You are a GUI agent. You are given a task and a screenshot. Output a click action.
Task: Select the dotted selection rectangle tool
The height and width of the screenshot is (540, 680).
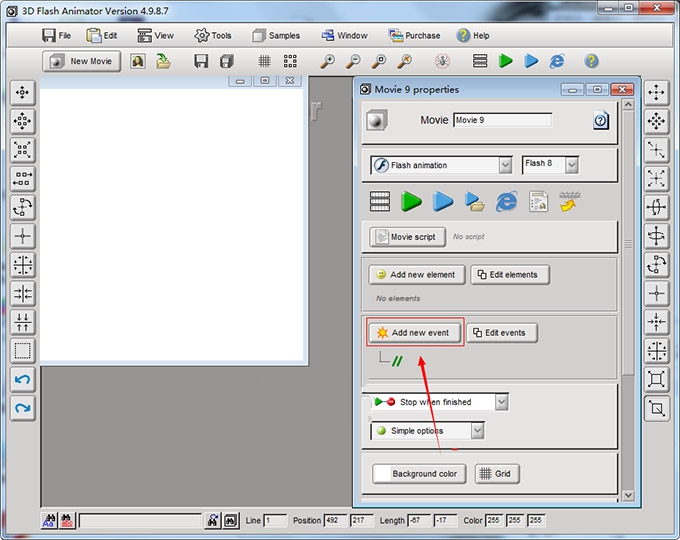[23, 350]
